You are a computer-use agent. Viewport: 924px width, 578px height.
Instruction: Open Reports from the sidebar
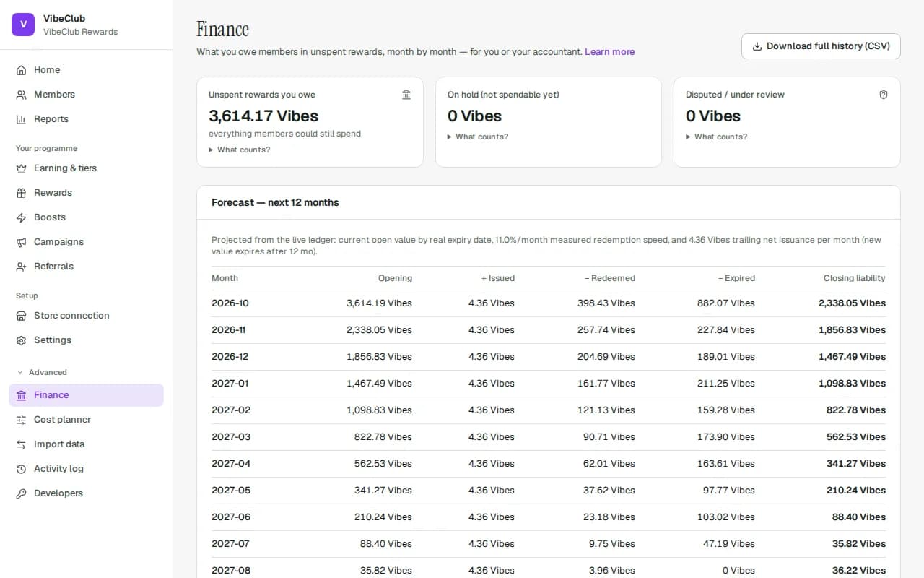(86, 119)
